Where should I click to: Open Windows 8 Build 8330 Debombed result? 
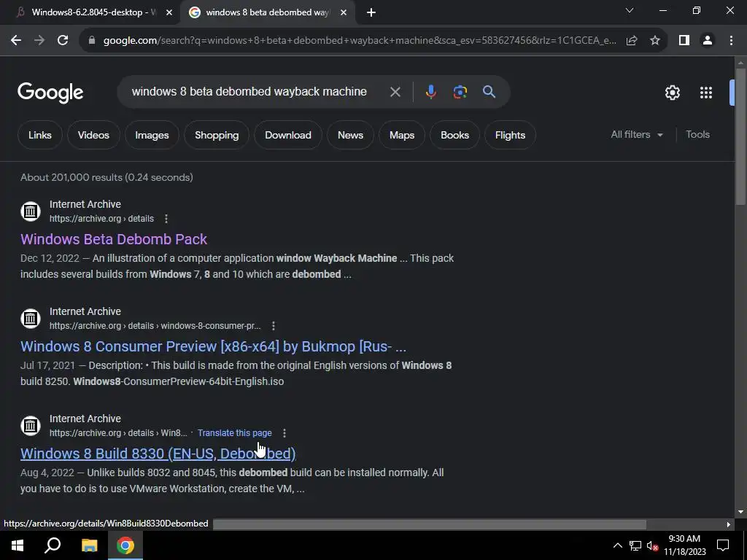158,454
